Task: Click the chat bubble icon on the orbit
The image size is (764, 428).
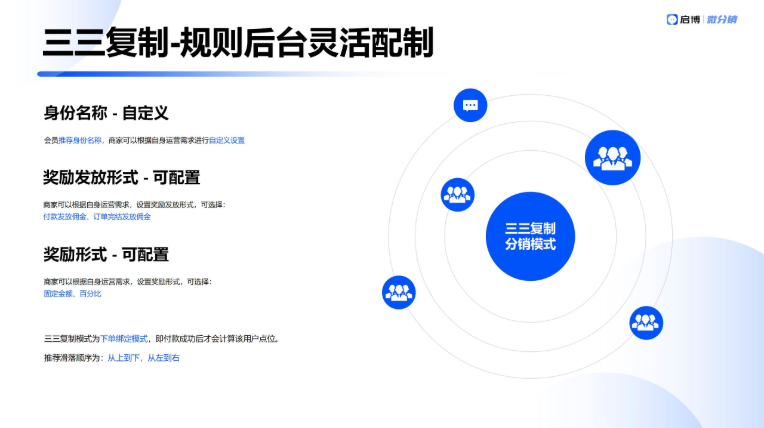Action: point(470,105)
